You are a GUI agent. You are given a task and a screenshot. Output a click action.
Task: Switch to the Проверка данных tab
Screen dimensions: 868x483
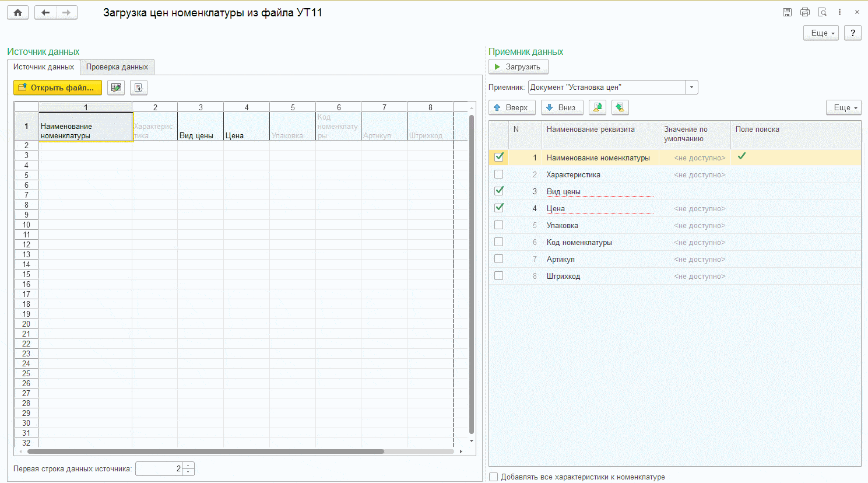click(117, 67)
